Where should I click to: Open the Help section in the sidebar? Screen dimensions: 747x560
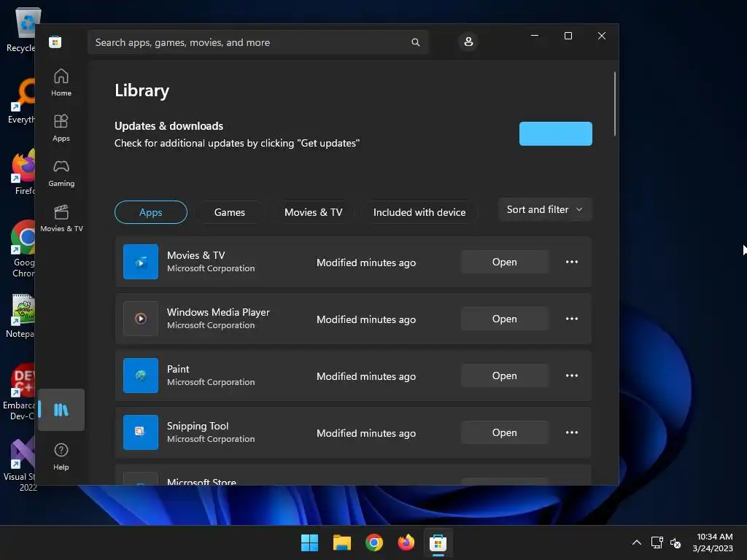61,456
